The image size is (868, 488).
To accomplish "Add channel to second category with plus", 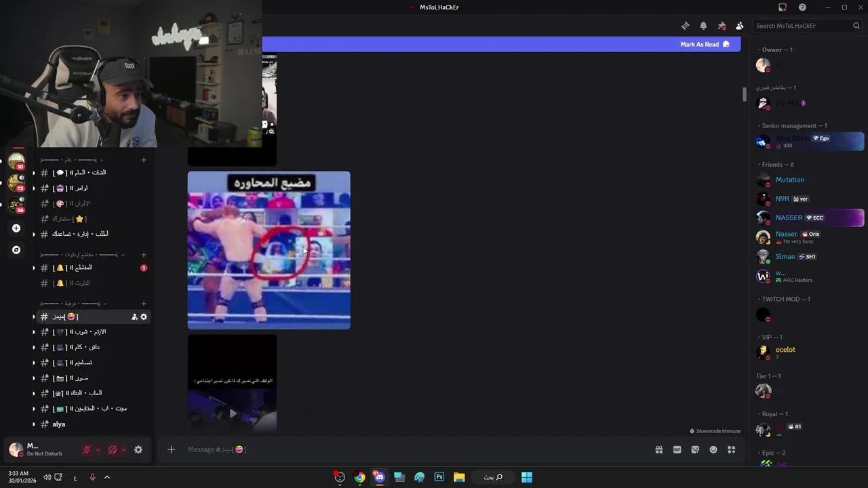I will pos(144,255).
